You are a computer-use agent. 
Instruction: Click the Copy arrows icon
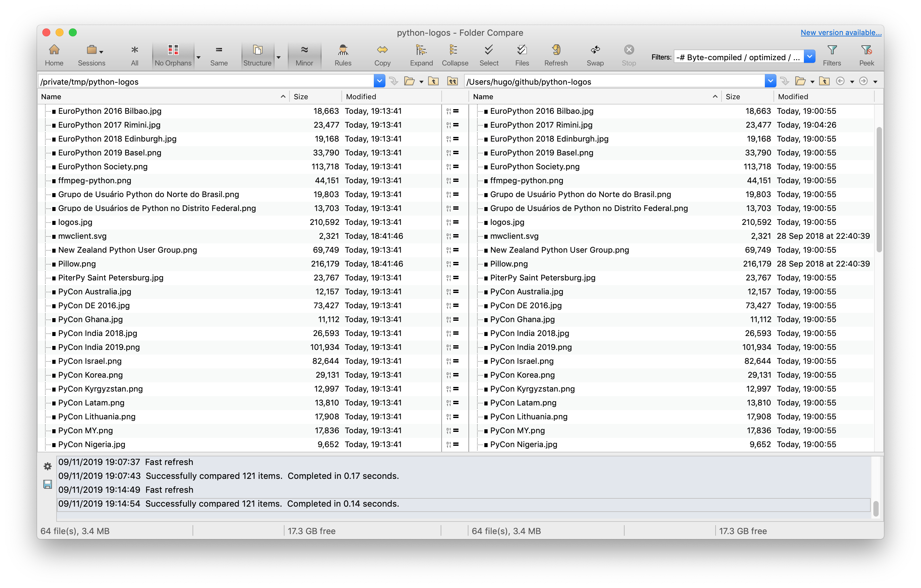382,50
